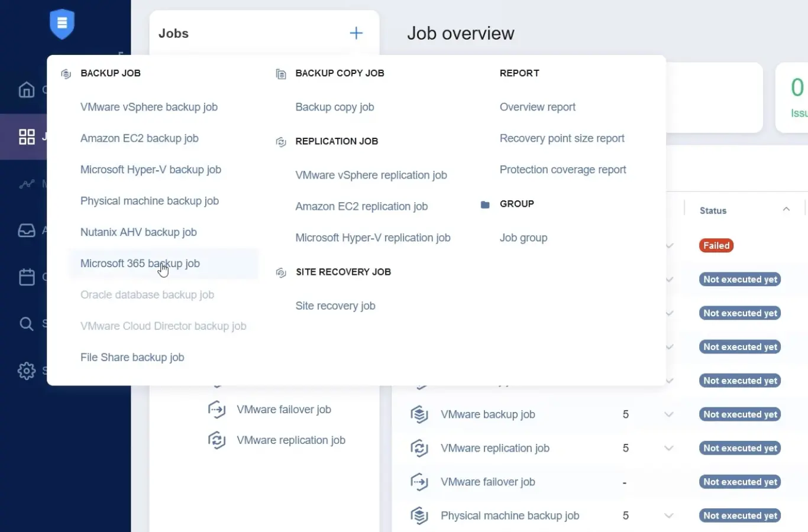The width and height of the screenshot is (808, 532).
Task: Open the Overview report
Action: point(538,107)
